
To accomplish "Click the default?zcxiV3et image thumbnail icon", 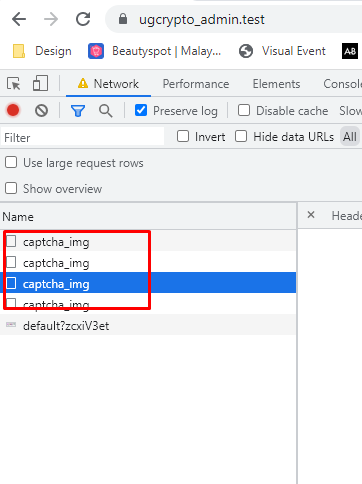I will point(11,325).
